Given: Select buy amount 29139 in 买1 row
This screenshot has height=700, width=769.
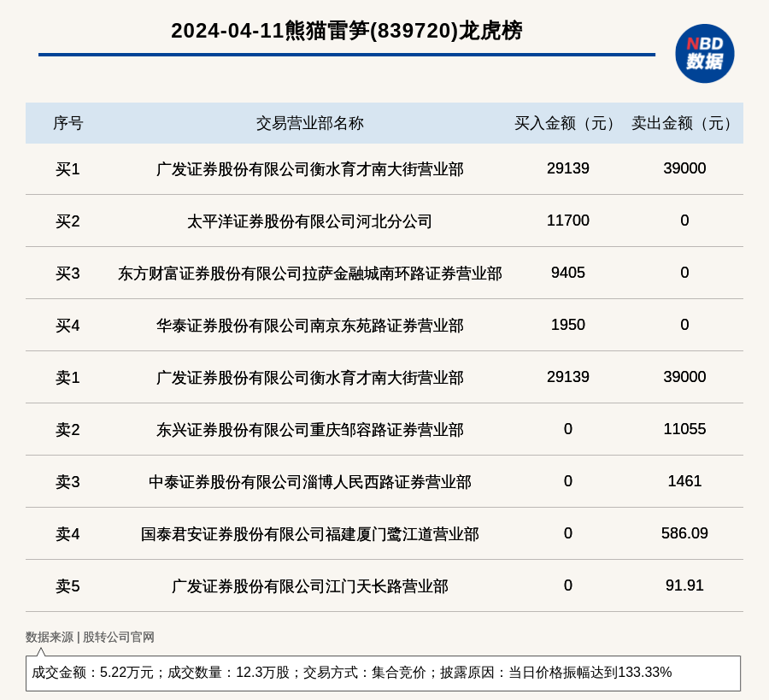Looking at the screenshot, I should click(x=568, y=168).
